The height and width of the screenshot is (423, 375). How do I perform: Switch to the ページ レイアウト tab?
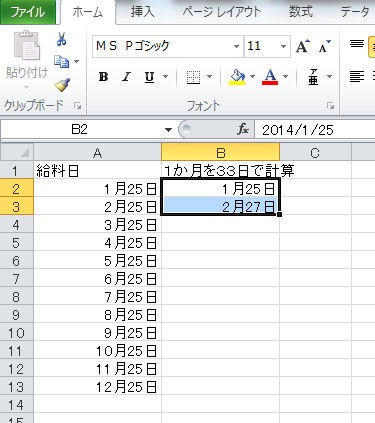(x=222, y=12)
